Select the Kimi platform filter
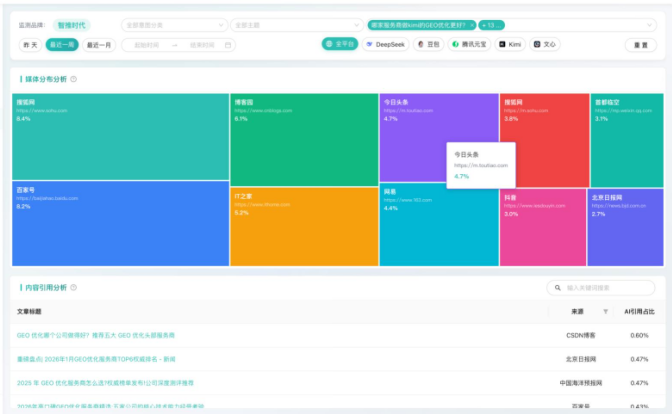The image size is (672, 414). click(x=511, y=44)
